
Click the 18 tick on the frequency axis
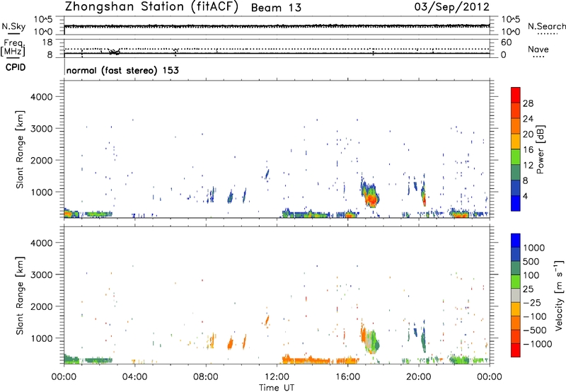(47, 42)
